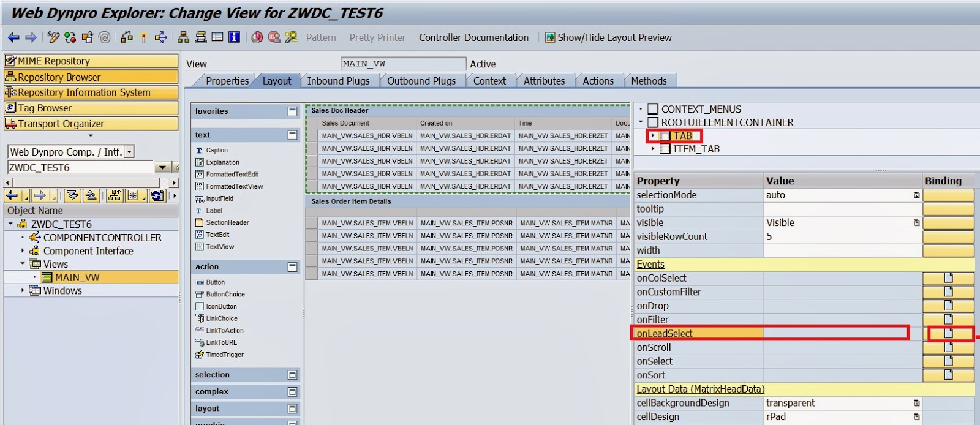Select the Caption element in text palette
The width and height of the screenshot is (980, 425).
217,150
